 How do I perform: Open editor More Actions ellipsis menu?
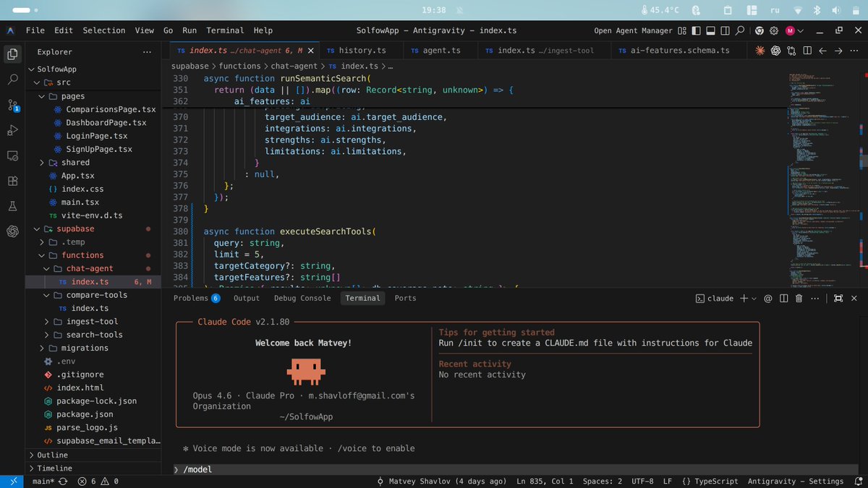pyautogui.click(x=854, y=51)
